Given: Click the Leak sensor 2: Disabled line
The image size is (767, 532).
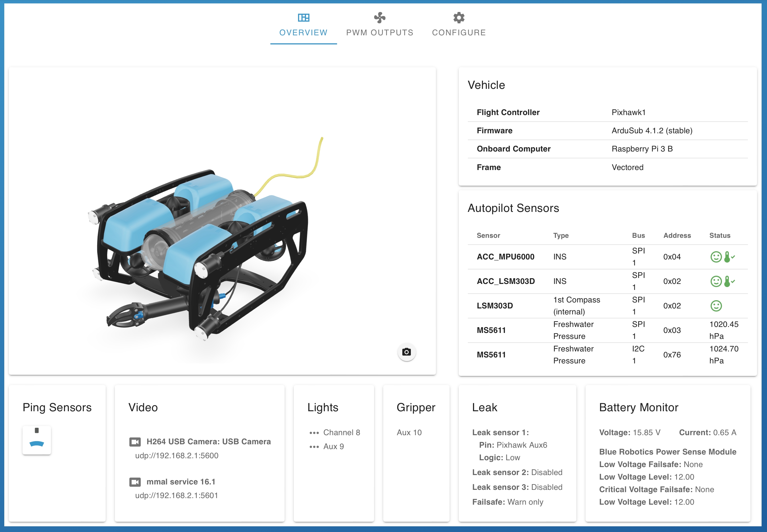Looking at the screenshot, I should click(x=517, y=472).
